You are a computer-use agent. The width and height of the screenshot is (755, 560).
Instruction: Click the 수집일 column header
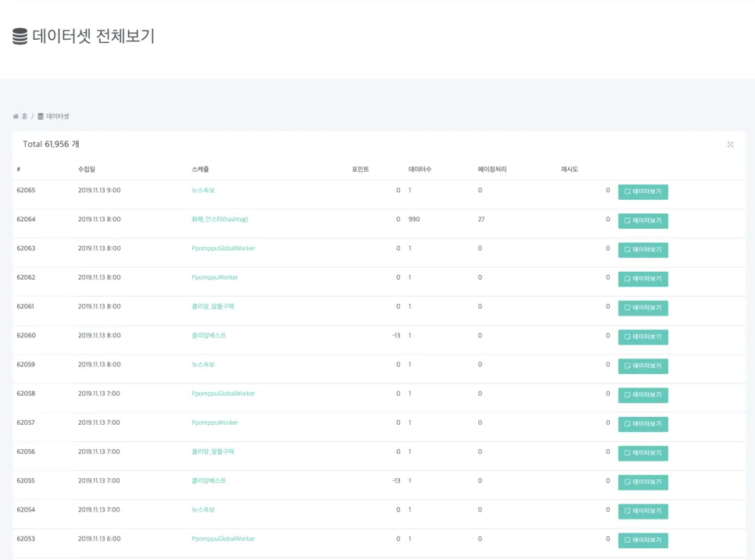86,169
